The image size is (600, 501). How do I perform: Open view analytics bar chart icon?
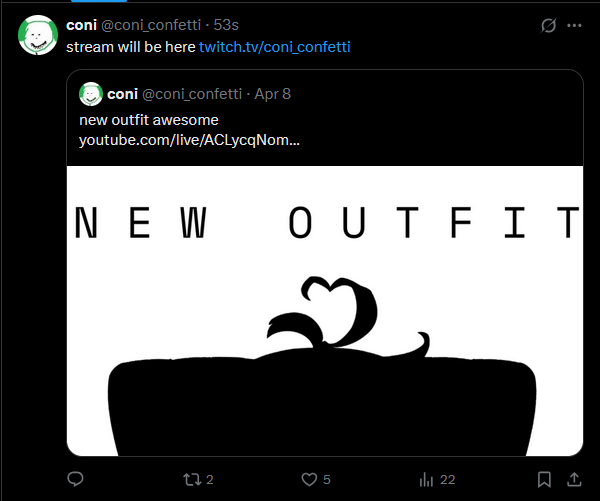pyautogui.click(x=427, y=480)
